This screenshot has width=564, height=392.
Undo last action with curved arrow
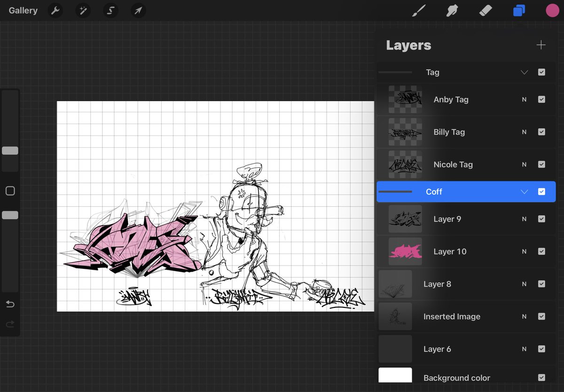pyautogui.click(x=10, y=304)
